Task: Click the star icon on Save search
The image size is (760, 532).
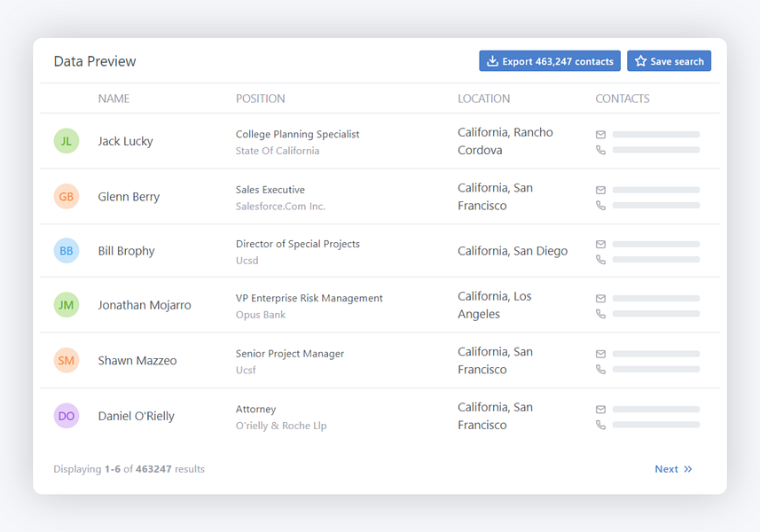Action: tap(640, 61)
